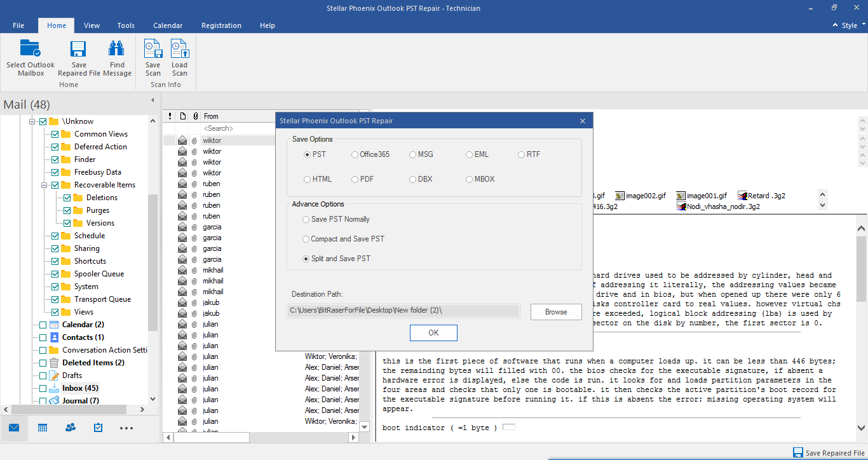
Task: Select Journal (7) folder
Action: 80,401
